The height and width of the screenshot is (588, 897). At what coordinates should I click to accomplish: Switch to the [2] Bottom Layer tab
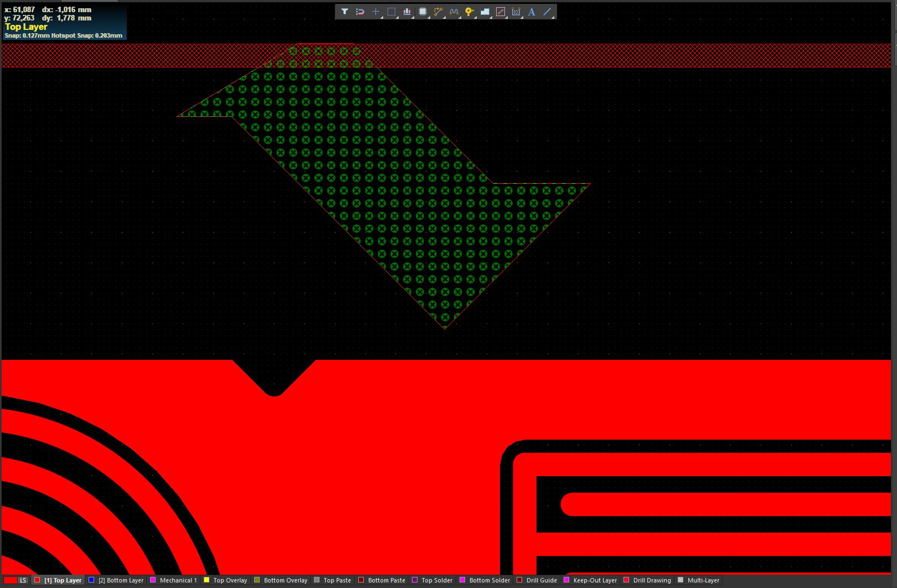pos(116,580)
